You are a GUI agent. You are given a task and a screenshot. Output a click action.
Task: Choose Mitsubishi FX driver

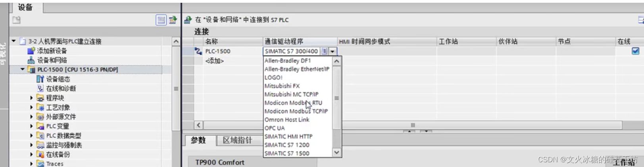tap(297, 86)
